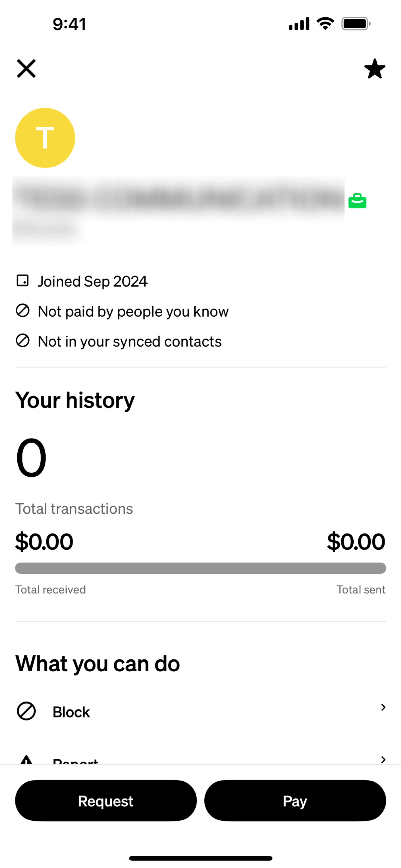Expand the Report row chevron
This screenshot has width=401, height=868.
pos(383,759)
